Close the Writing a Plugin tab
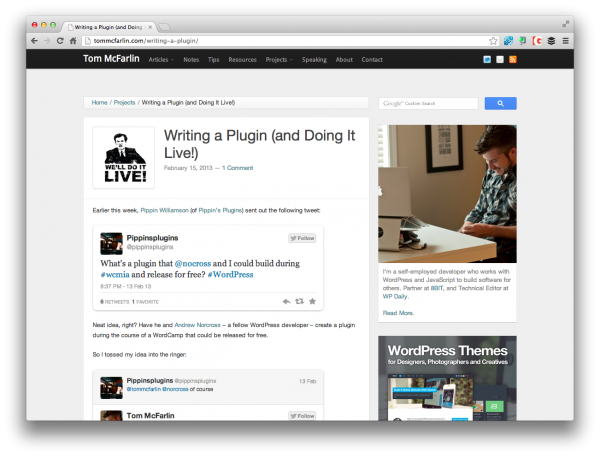The image size is (600, 457). tap(150, 27)
